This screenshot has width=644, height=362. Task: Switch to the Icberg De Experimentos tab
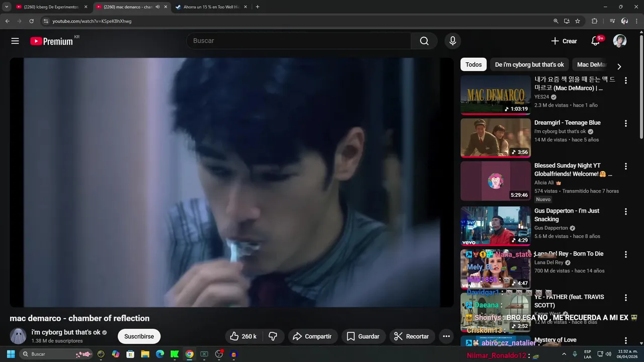coord(51,7)
